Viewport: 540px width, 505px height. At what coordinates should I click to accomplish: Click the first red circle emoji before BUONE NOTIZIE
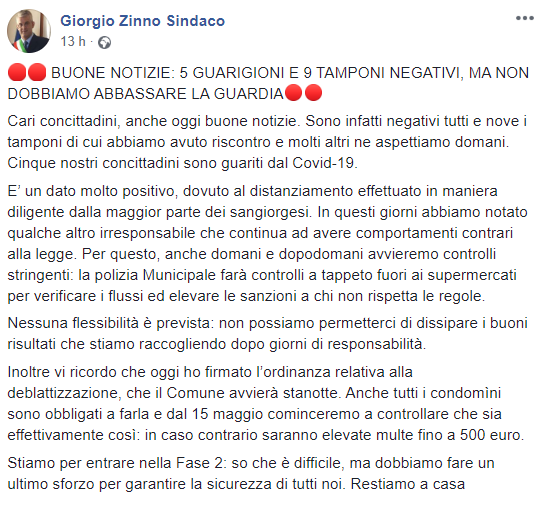[x=17, y=72]
